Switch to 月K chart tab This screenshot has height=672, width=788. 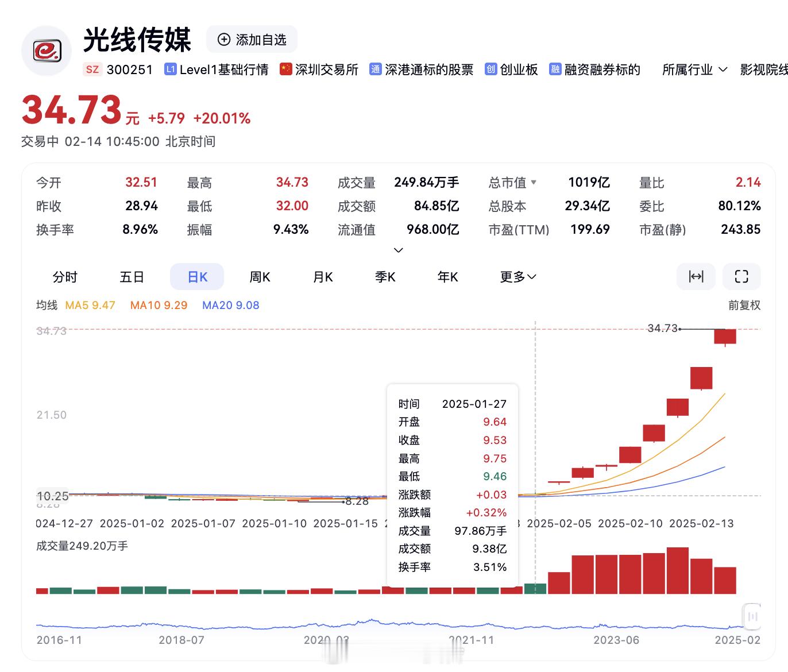click(323, 277)
